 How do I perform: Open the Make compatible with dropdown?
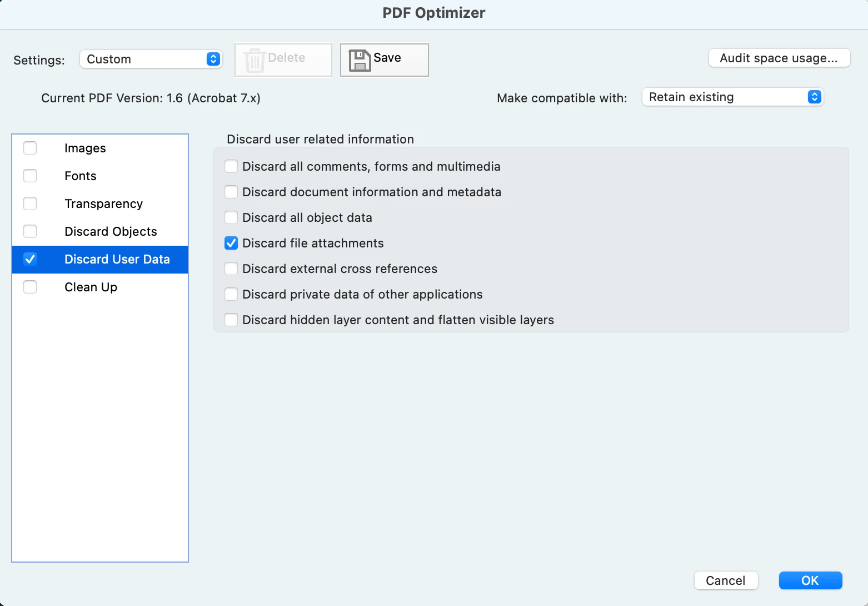click(x=732, y=97)
